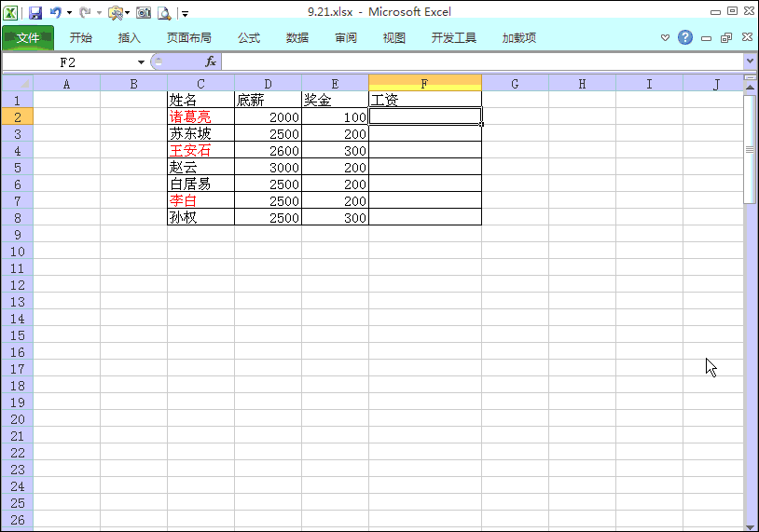The image size is (759, 532).
Task: Click the Name Box showing F2
Action: tap(68, 62)
